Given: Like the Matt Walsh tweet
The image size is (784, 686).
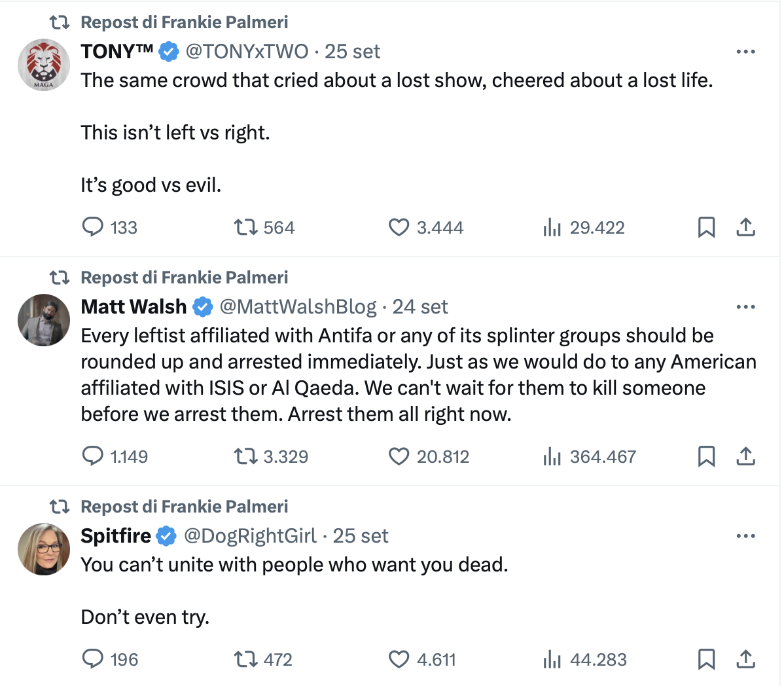Looking at the screenshot, I should point(399,456).
